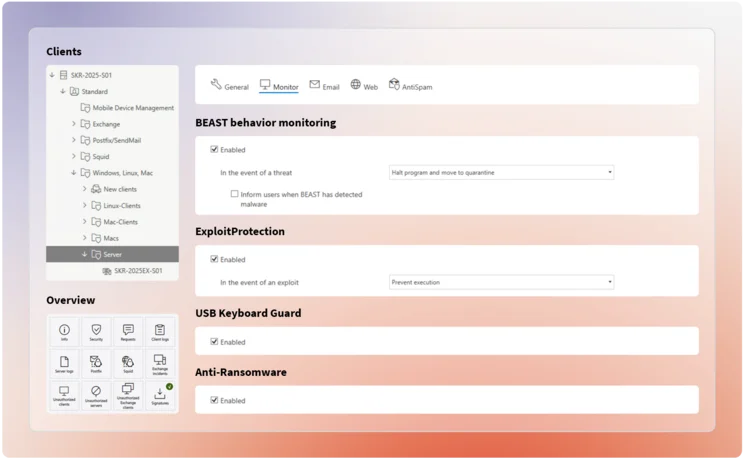Image resolution: width=744 pixels, height=460 pixels.
Task: Expand the Macs tree node
Action: 84,238
